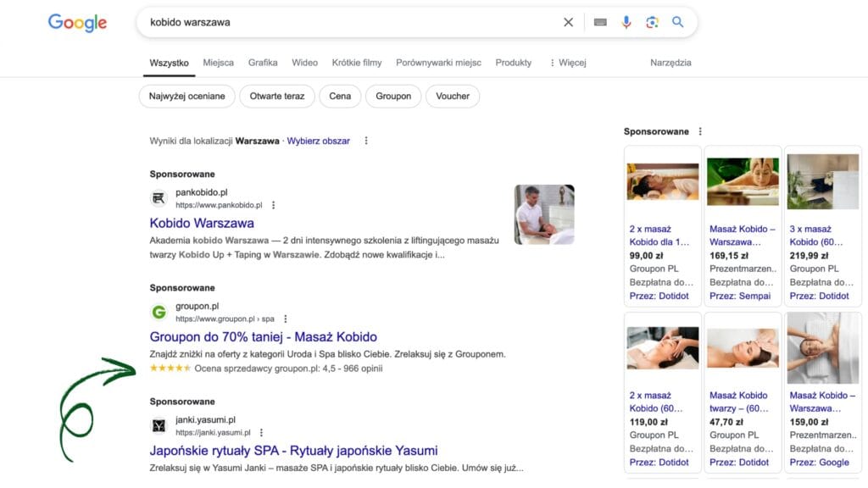Toggle the Najwyżej oceniane filter chip

tap(186, 97)
